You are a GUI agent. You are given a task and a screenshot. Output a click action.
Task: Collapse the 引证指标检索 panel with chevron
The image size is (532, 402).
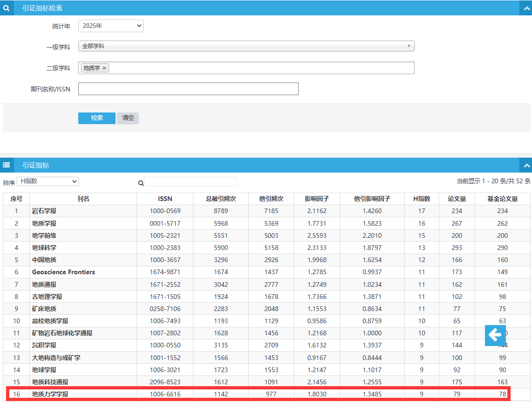[526, 8]
